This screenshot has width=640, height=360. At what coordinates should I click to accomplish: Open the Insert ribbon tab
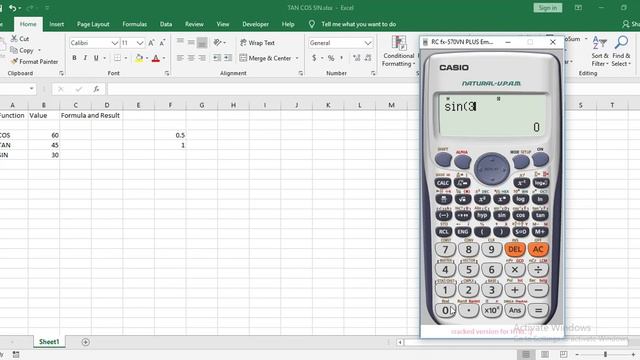point(56,24)
